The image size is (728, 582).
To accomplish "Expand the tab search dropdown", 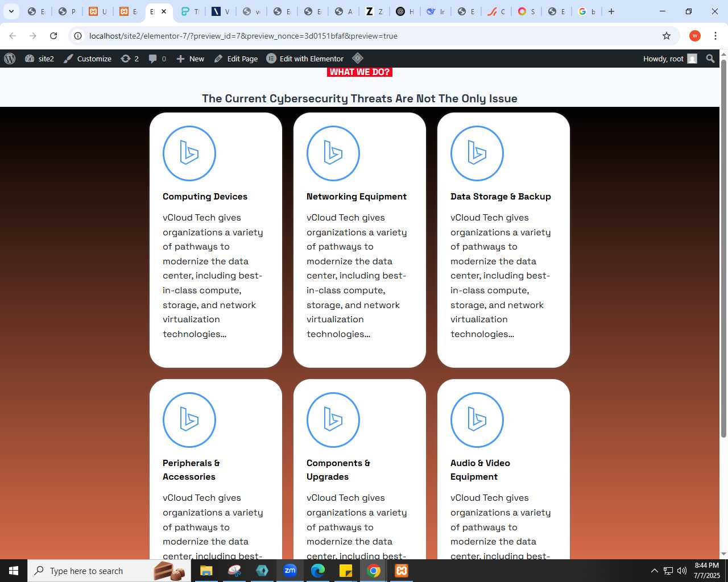I will click(x=11, y=11).
